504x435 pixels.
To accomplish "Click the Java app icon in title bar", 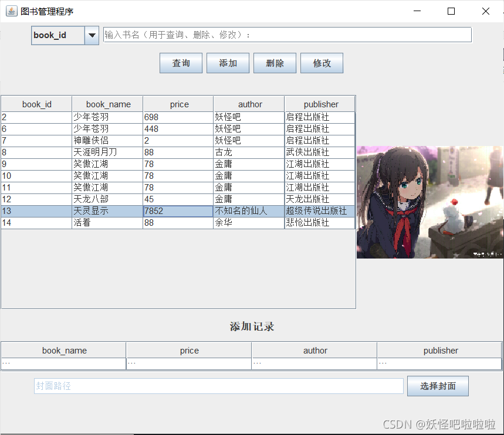I will click(11, 11).
